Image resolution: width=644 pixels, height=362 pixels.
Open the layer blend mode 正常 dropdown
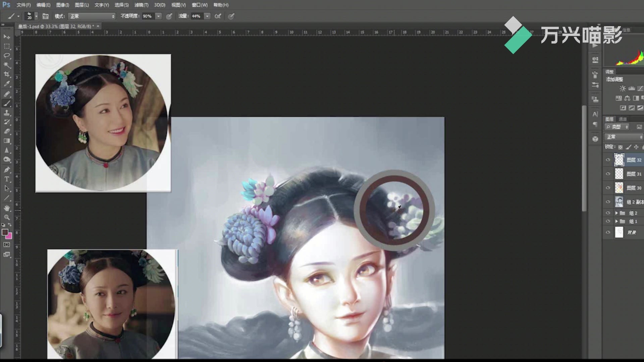[624, 137]
